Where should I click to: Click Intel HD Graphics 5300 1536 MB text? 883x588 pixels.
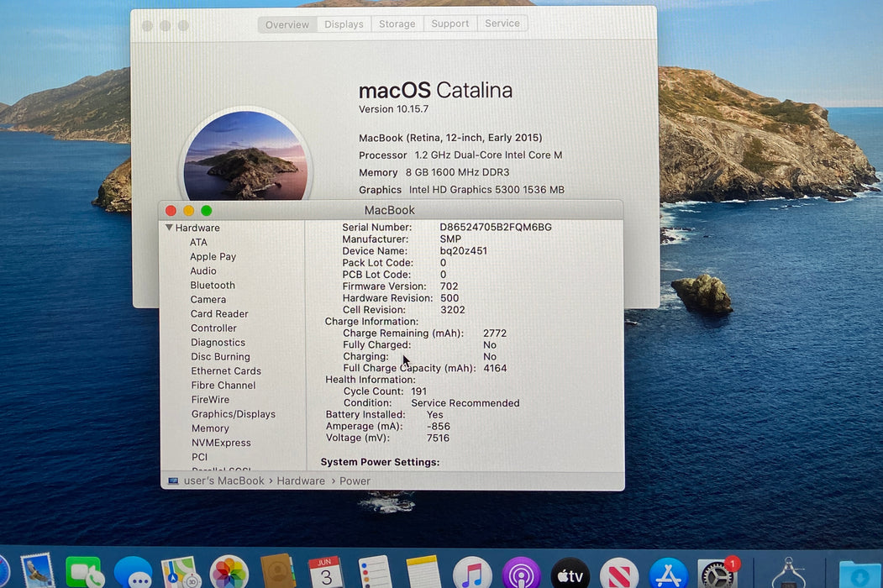(486, 190)
